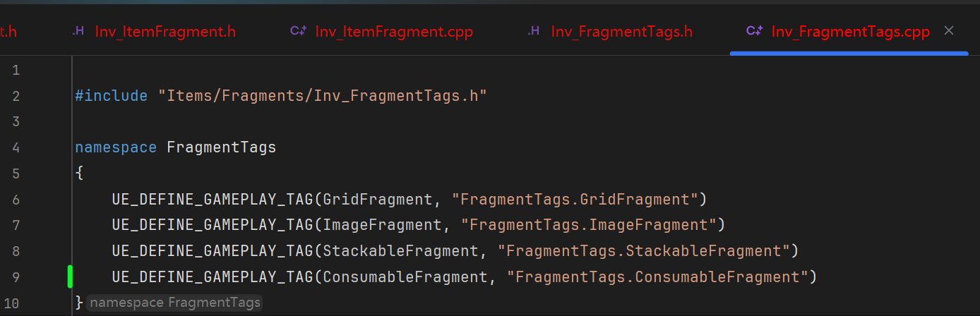Switch to the partially visible leftmost tab

coord(7,32)
